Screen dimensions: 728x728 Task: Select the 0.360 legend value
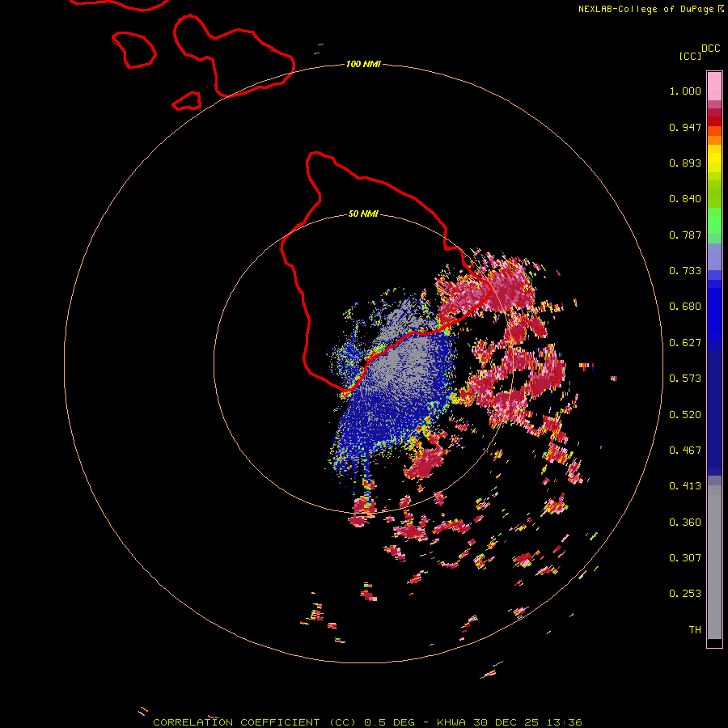685,523
